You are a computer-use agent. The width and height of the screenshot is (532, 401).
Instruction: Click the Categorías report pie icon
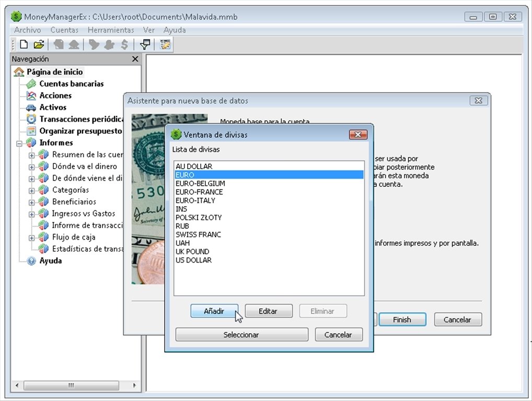[43, 190]
